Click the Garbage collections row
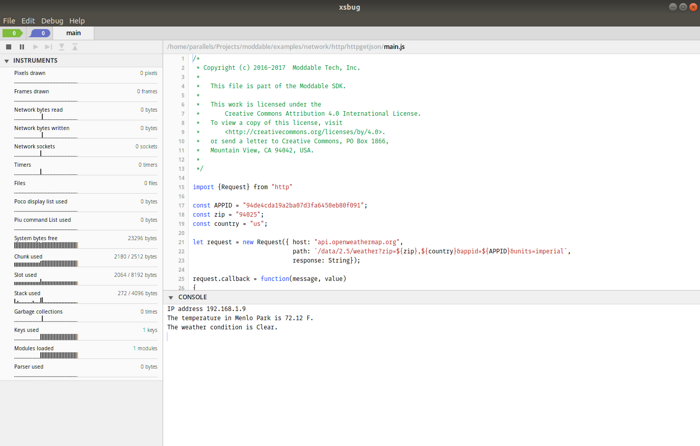The height and width of the screenshot is (446, 700). click(85, 314)
